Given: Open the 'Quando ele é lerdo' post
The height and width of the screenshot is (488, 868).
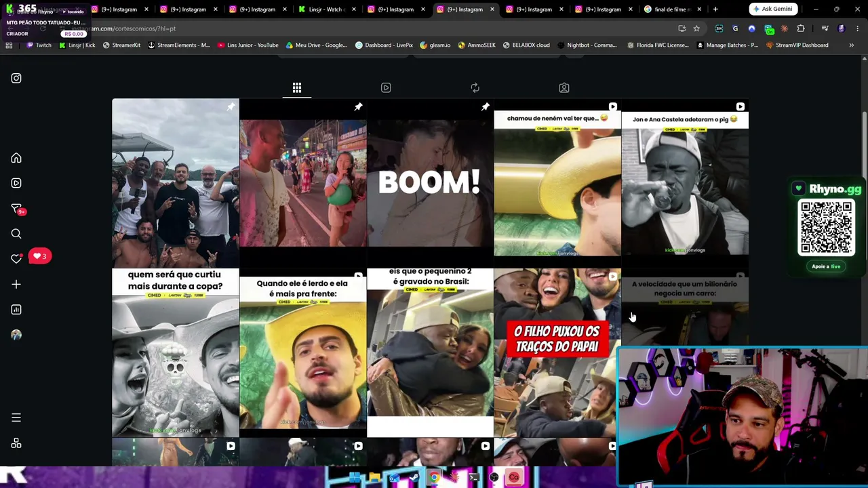Looking at the screenshot, I should (302, 352).
